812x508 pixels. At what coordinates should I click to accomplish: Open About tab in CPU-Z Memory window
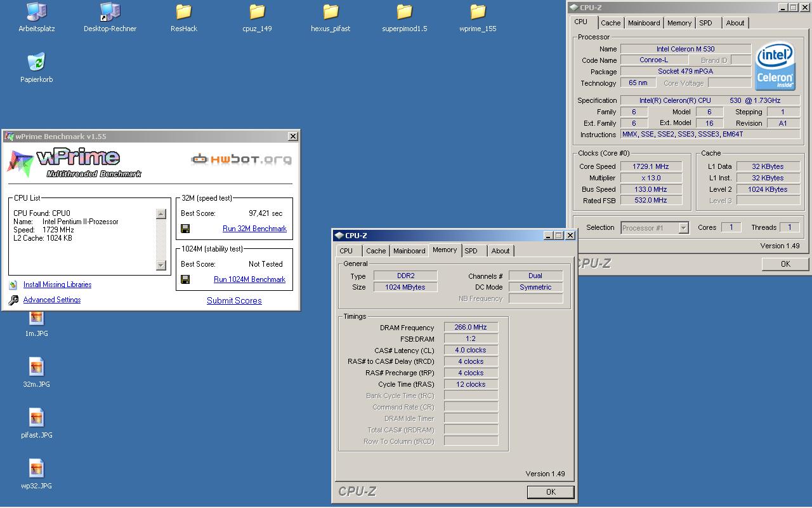click(501, 251)
